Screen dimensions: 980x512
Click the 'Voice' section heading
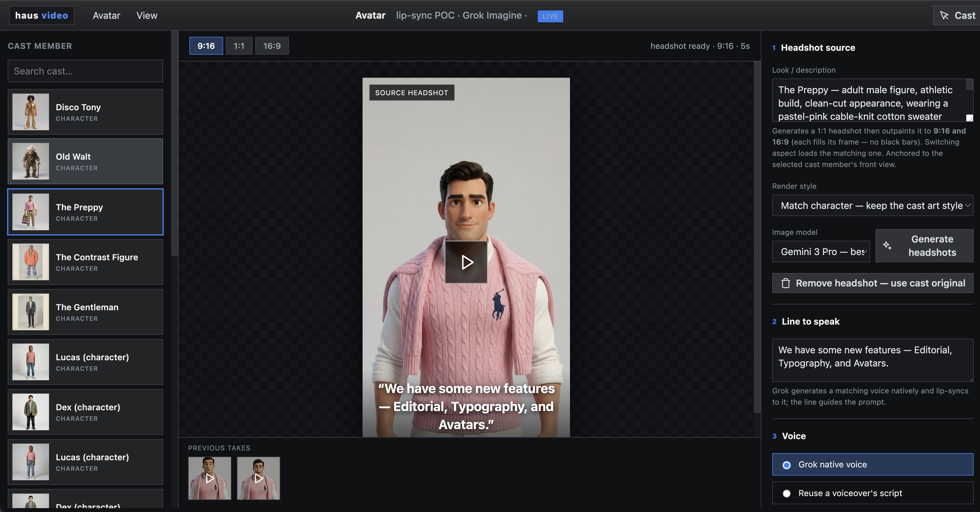tap(794, 436)
